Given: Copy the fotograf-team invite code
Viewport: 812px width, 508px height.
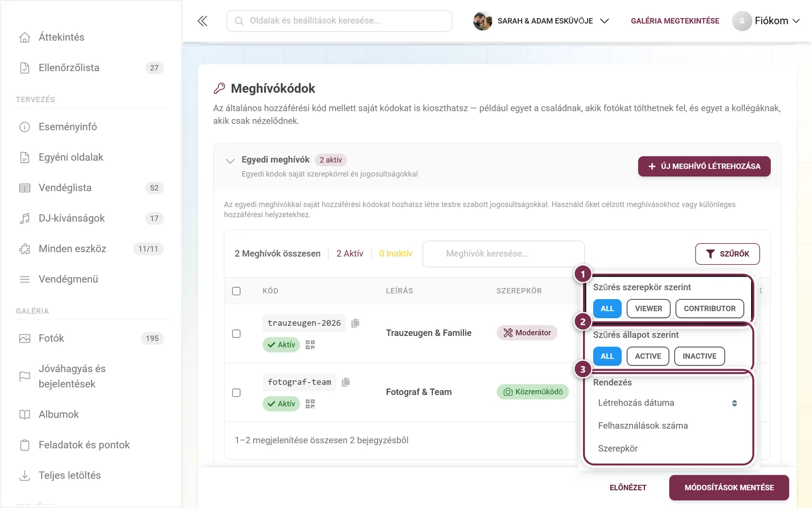Looking at the screenshot, I should pyautogui.click(x=346, y=382).
